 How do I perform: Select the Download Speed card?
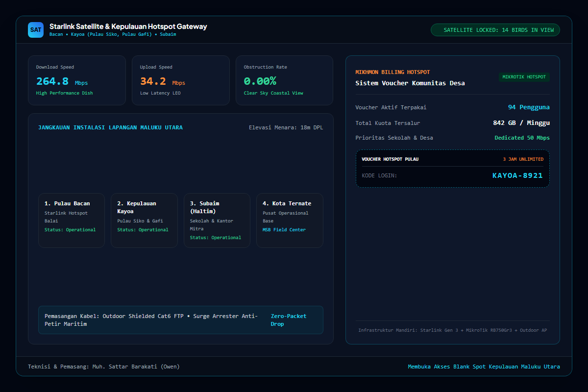[77, 80]
